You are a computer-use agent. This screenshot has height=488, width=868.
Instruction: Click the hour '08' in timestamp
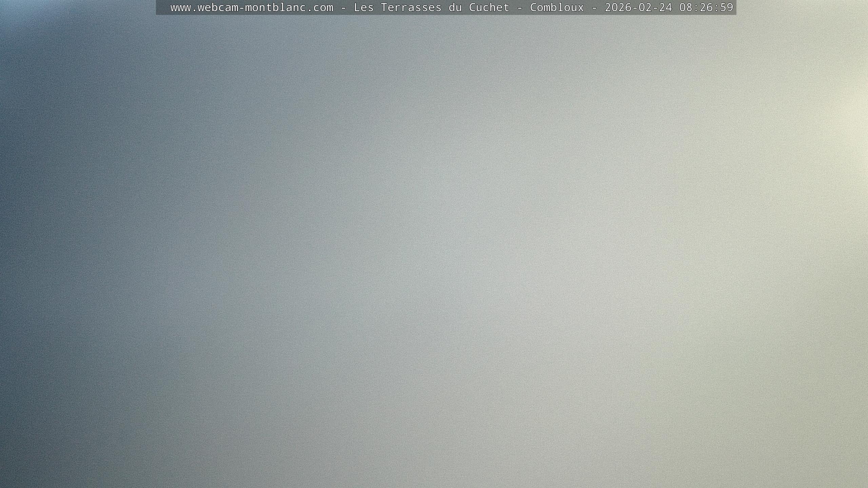[x=686, y=7]
